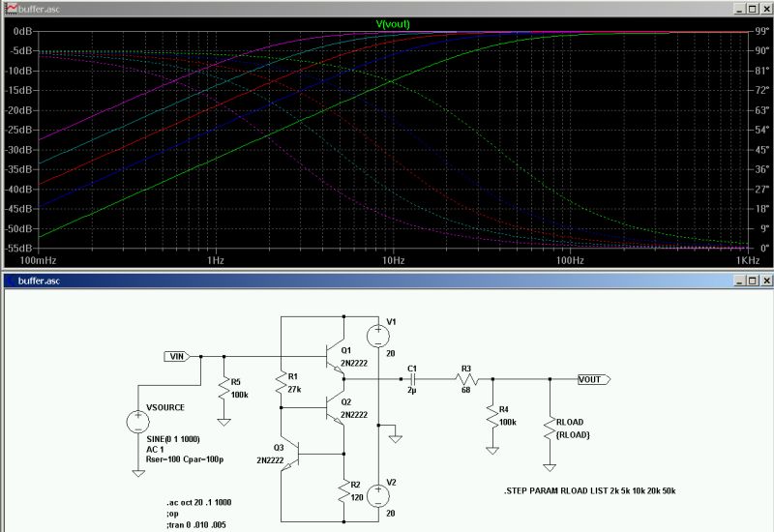Select resistor R1 symbol

tap(281, 383)
